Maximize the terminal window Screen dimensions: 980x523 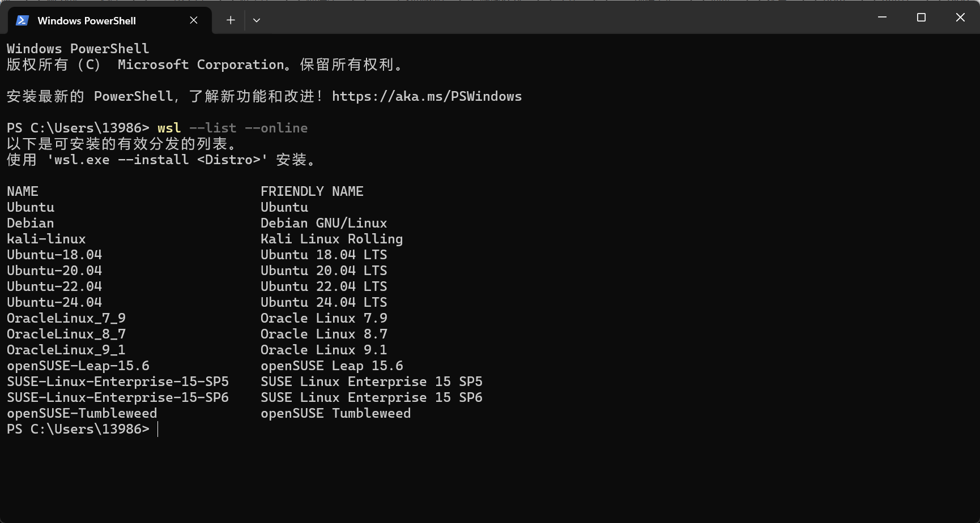click(x=921, y=18)
